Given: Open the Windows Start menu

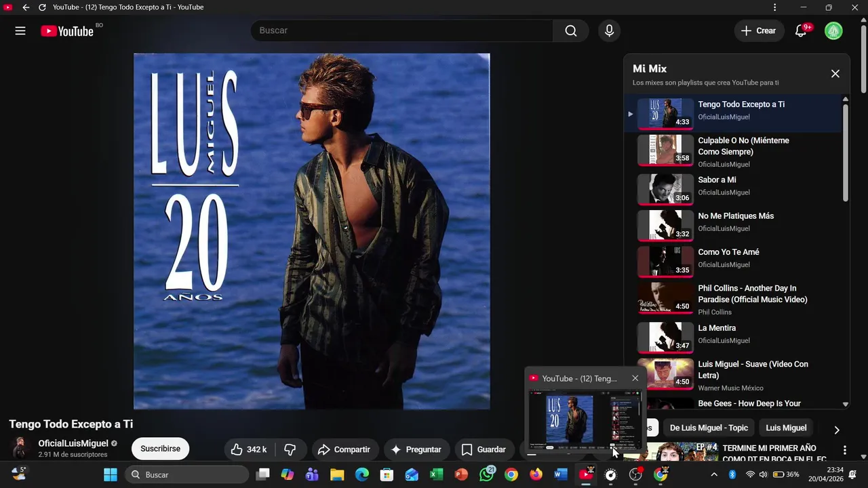Looking at the screenshot, I should coord(110,474).
